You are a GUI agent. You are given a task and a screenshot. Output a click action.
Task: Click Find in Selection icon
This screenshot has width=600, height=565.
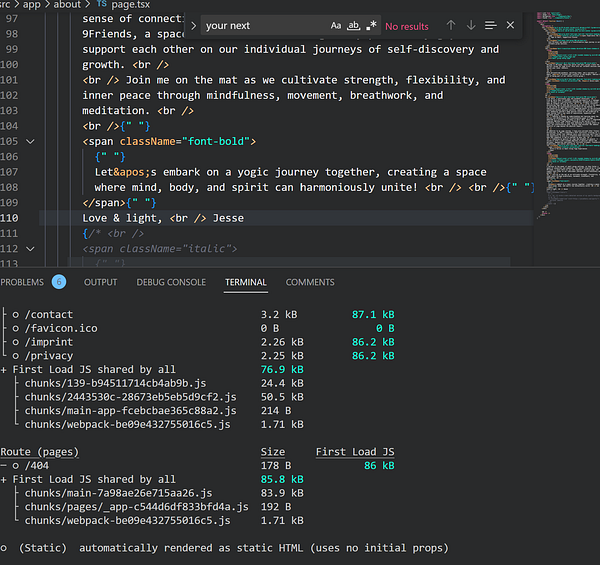click(490, 25)
